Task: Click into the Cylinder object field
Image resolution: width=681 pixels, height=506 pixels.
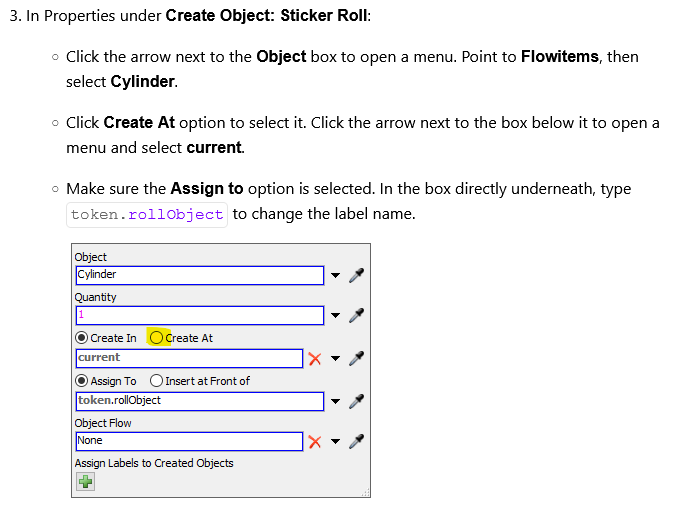Action: [x=199, y=275]
